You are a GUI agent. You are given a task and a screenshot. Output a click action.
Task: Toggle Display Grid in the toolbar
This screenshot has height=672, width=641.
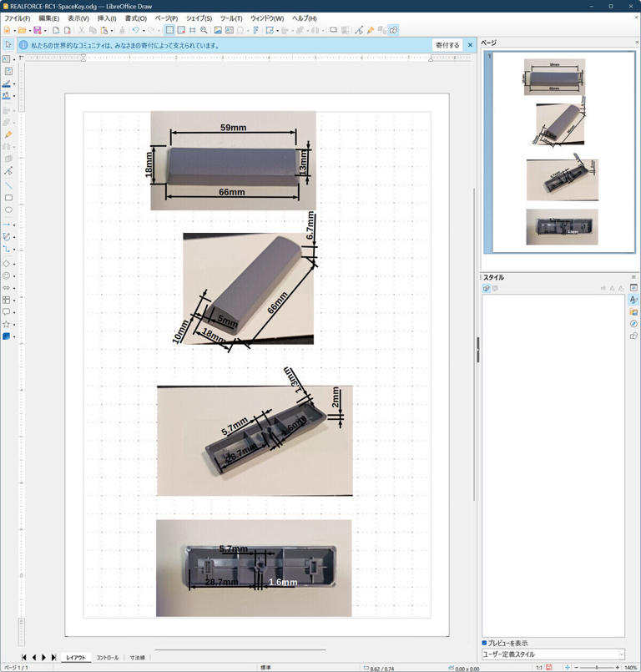click(x=169, y=30)
